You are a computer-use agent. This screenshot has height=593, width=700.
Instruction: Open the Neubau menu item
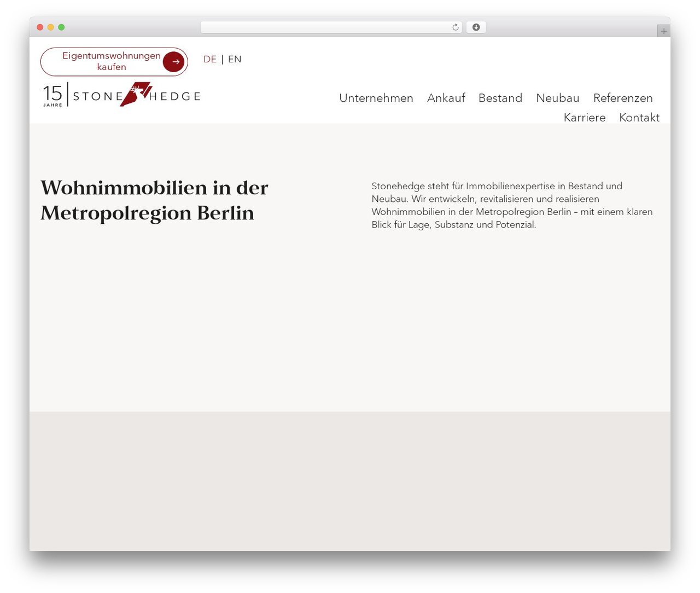point(558,98)
